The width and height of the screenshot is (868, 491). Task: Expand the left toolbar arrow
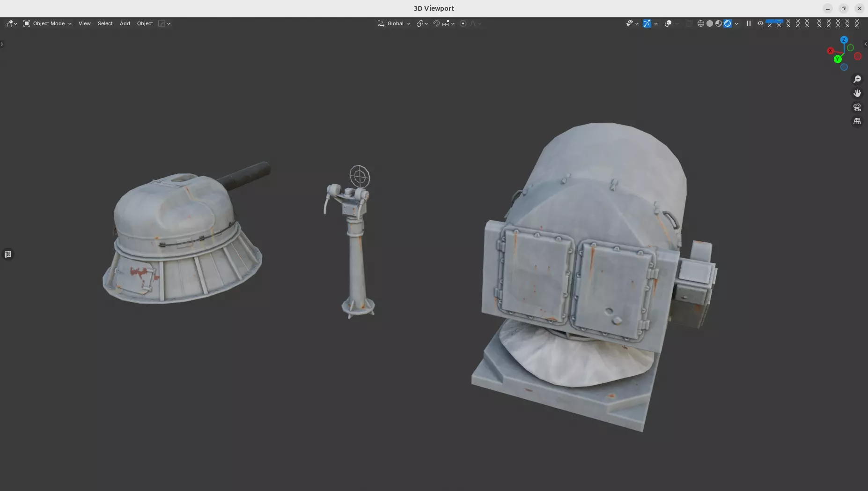click(x=2, y=44)
